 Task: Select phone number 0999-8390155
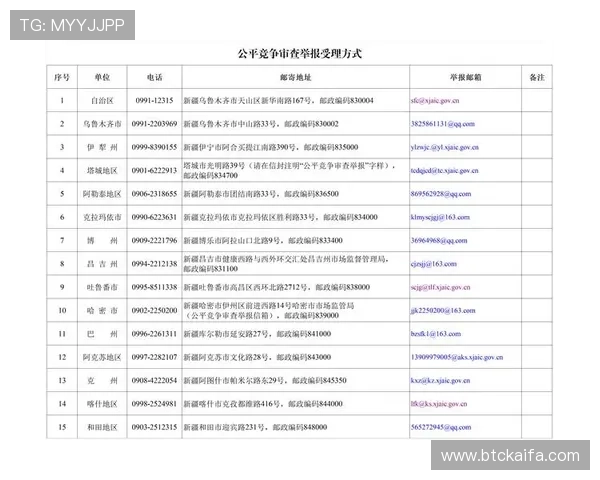[x=155, y=147]
